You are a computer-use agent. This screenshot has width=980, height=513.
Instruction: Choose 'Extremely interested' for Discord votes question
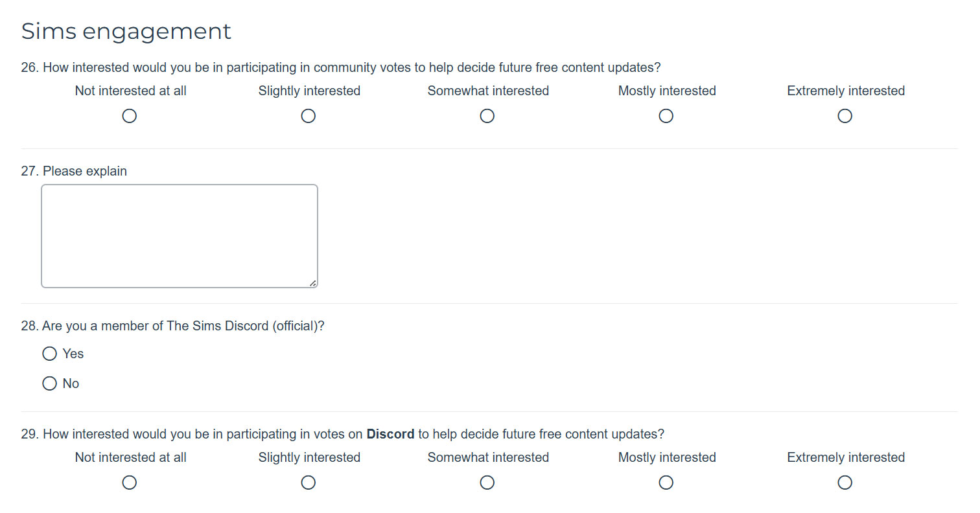coord(845,483)
